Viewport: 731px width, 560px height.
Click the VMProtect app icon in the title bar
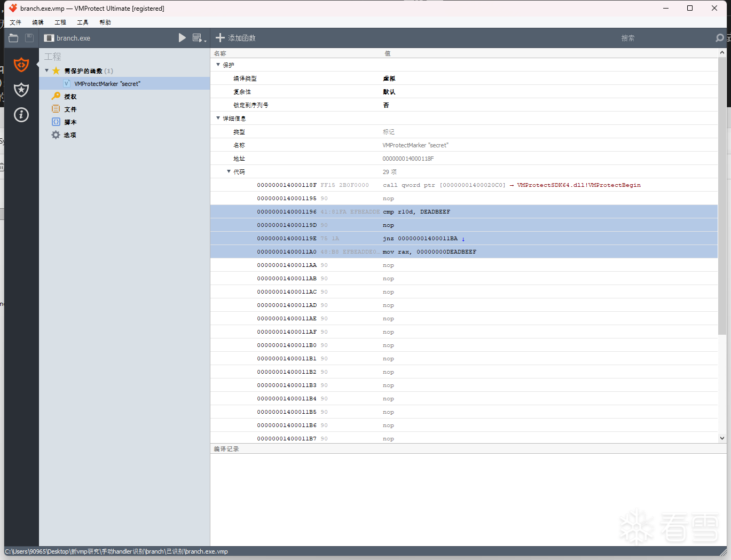click(x=13, y=8)
